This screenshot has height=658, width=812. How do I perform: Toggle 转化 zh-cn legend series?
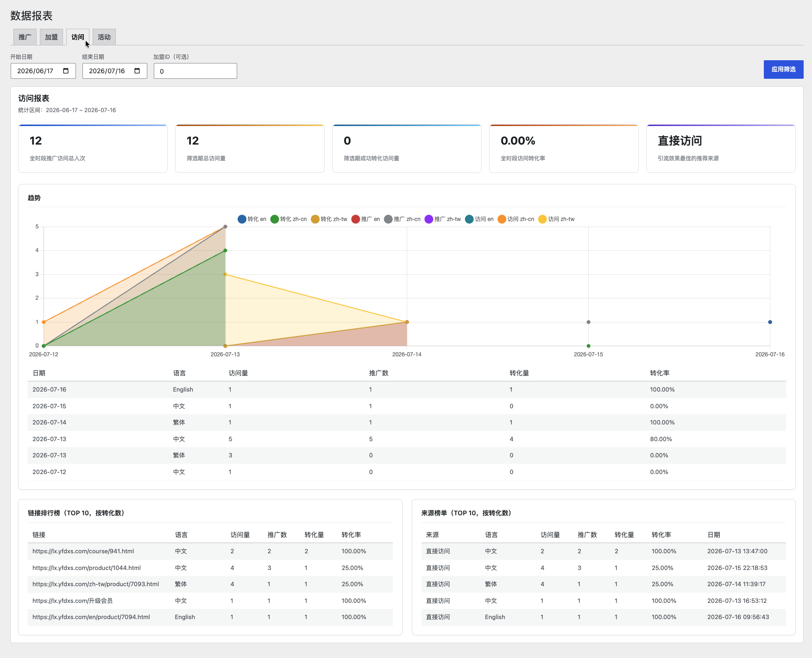point(289,219)
